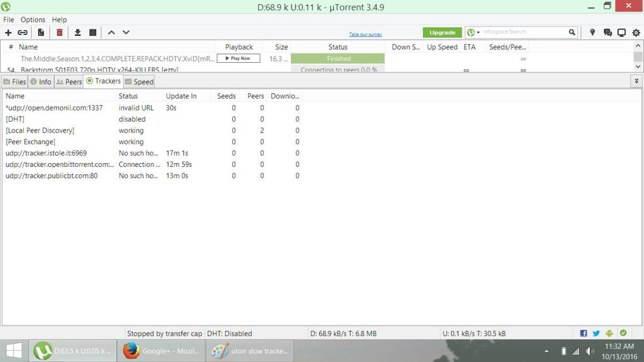This screenshot has width=644, height=362.
Task: Click the green Upgrade button
Action: click(x=442, y=33)
